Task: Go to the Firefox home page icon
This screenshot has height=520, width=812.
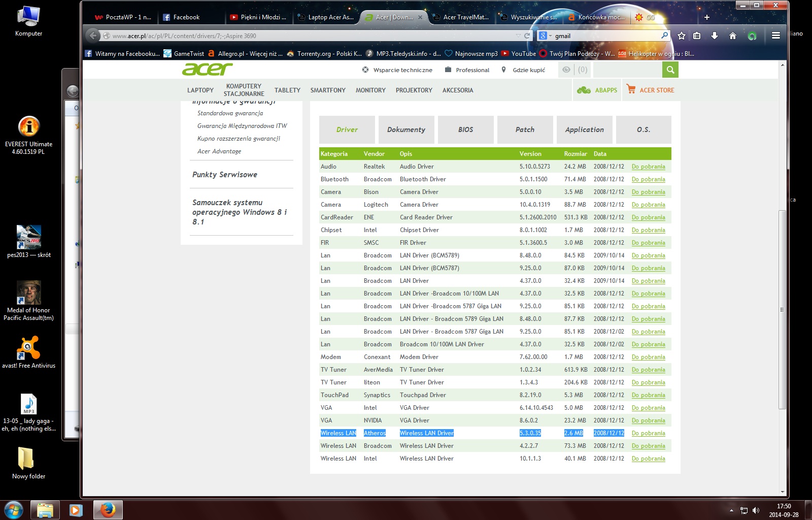Action: (x=732, y=36)
